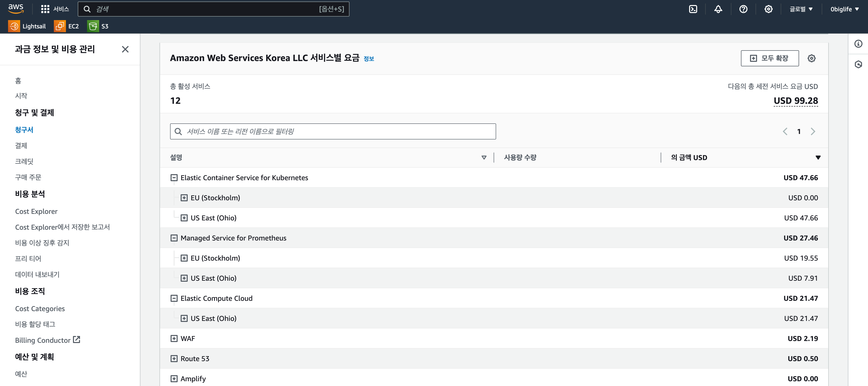Open the services grid menu icon
The image size is (868, 386).
coord(45,9)
